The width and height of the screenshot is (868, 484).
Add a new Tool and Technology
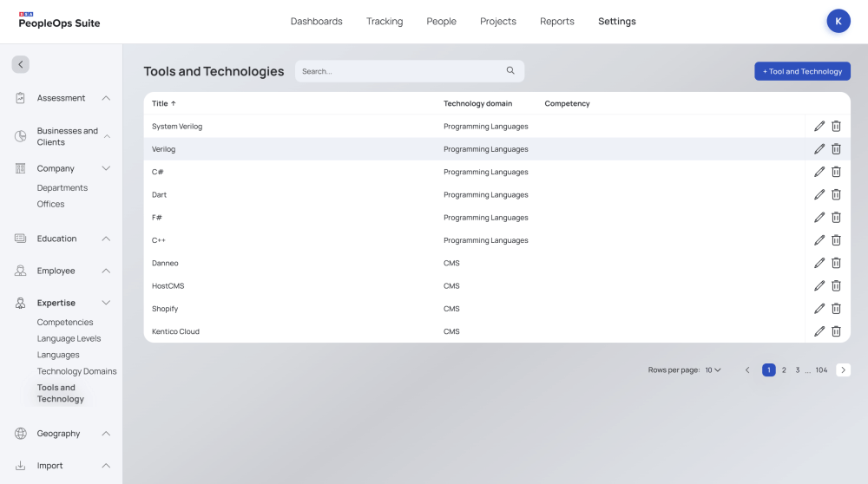pyautogui.click(x=802, y=71)
